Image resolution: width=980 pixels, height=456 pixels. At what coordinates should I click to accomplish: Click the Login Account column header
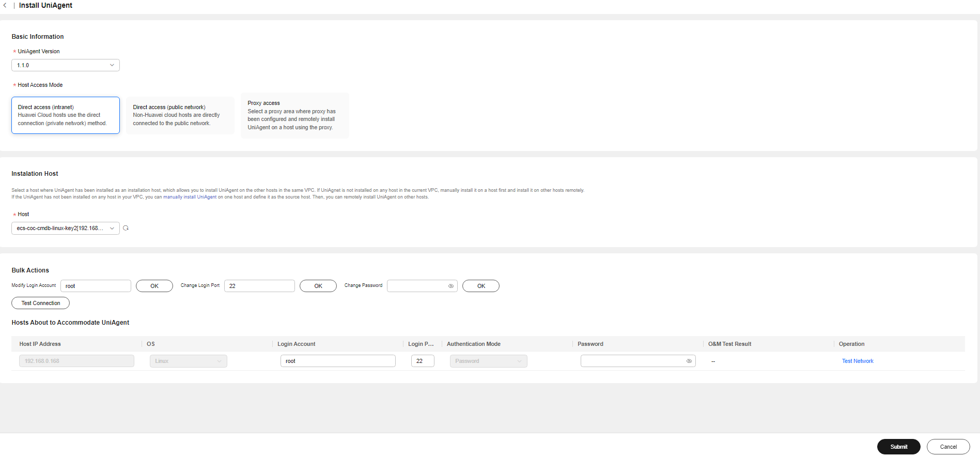click(x=296, y=344)
